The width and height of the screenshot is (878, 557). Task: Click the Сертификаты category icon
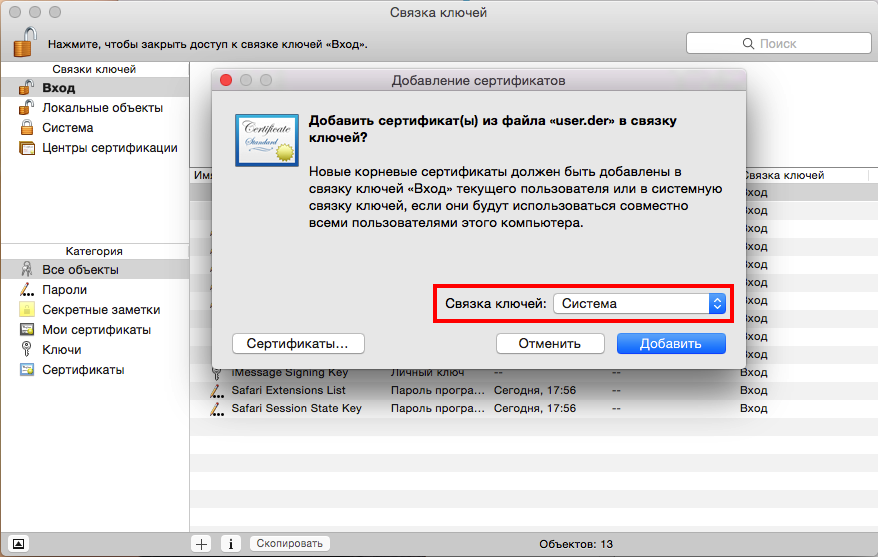click(26, 369)
